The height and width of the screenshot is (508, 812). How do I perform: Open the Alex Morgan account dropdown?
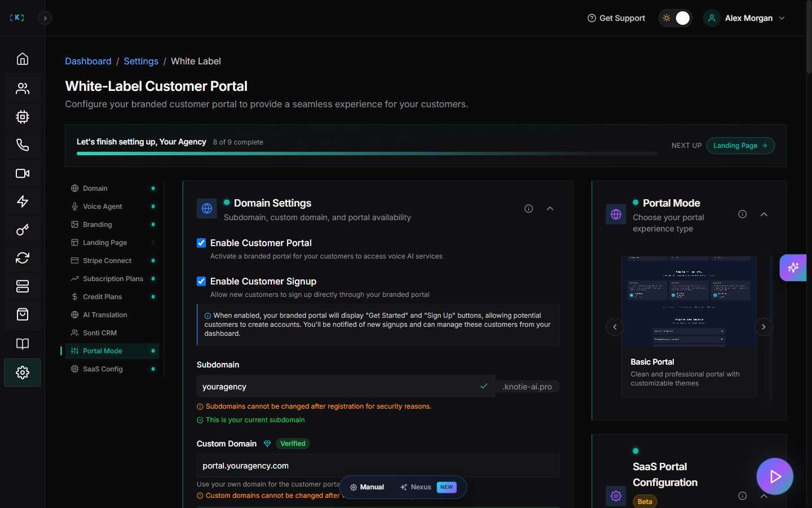[x=744, y=18]
